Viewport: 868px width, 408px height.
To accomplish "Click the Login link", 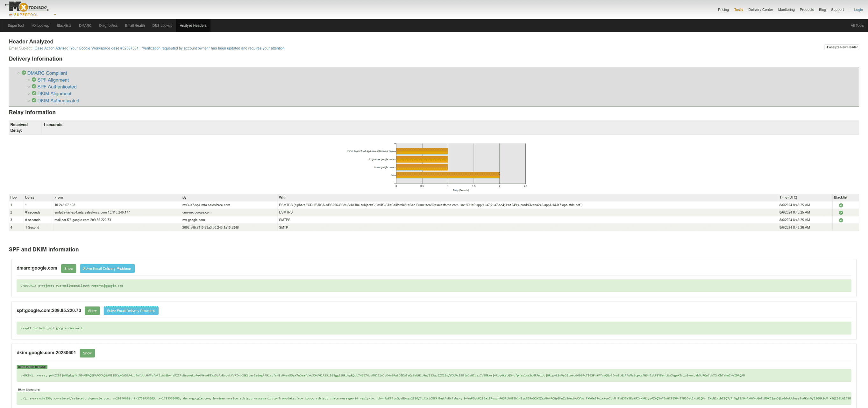I will coord(858,10).
